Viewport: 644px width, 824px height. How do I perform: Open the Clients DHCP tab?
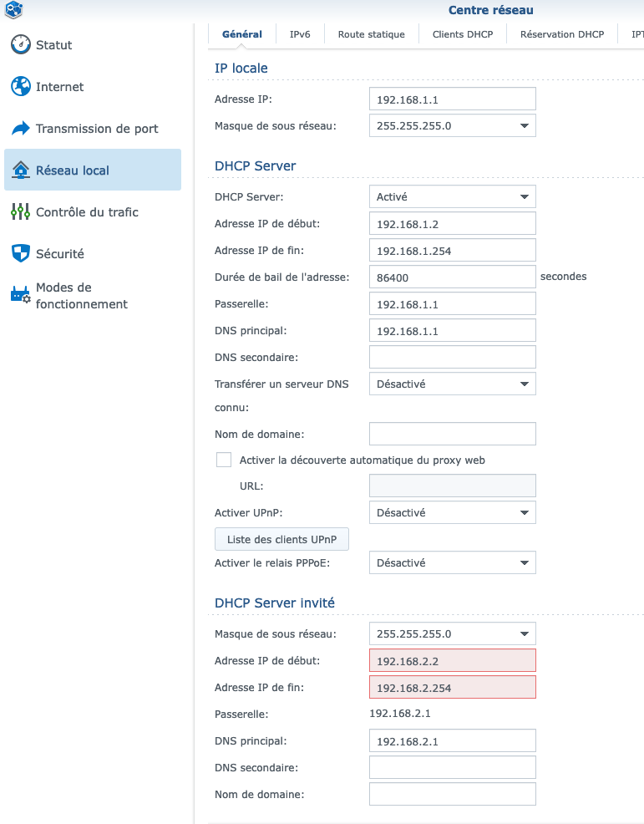click(463, 34)
